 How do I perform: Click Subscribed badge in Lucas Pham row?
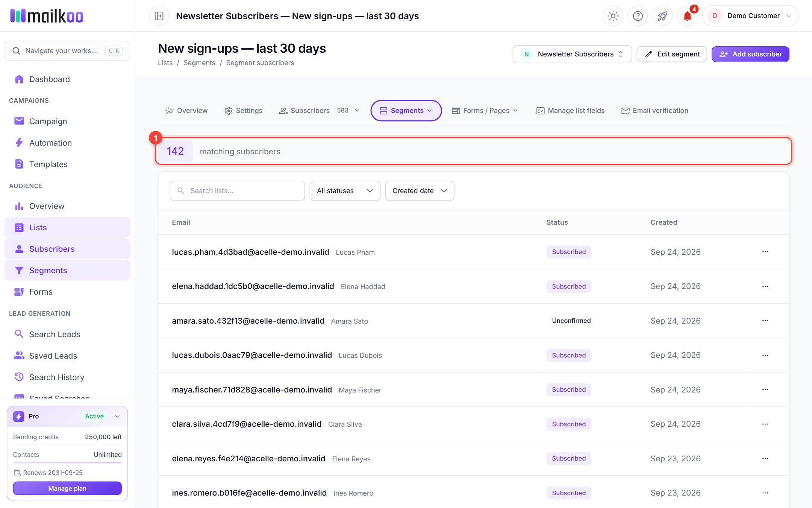tap(569, 252)
